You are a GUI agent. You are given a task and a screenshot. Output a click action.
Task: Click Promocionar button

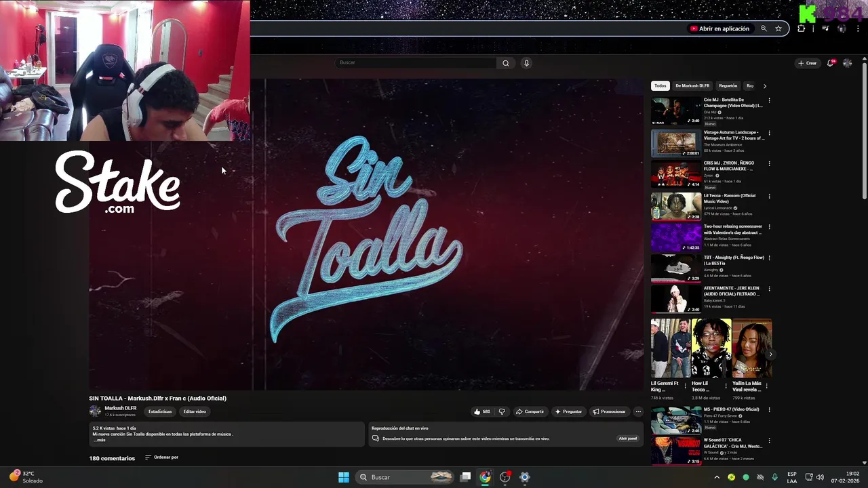[609, 411]
